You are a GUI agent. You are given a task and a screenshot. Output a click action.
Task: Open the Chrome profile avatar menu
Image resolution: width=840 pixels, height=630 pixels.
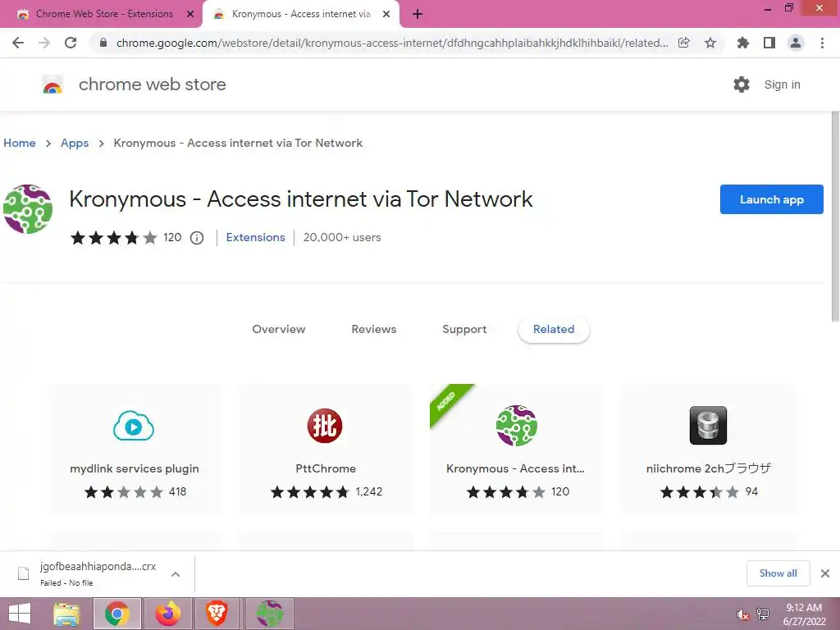pos(796,43)
